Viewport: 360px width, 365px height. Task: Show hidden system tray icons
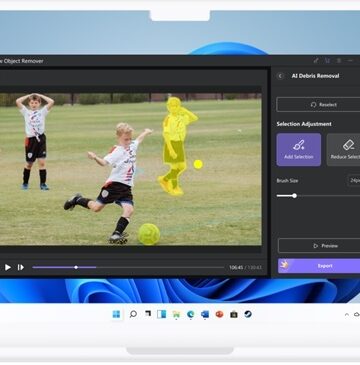pyautogui.click(x=347, y=314)
